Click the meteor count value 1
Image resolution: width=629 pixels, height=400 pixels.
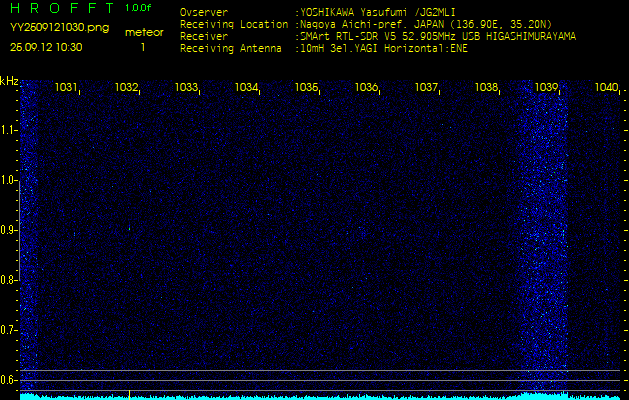(143, 47)
